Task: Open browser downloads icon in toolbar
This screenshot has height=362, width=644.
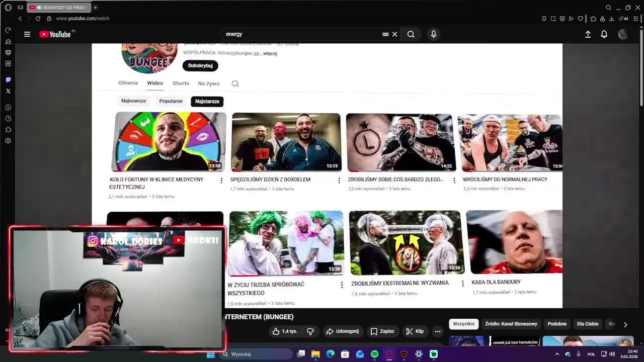Action: click(611, 19)
